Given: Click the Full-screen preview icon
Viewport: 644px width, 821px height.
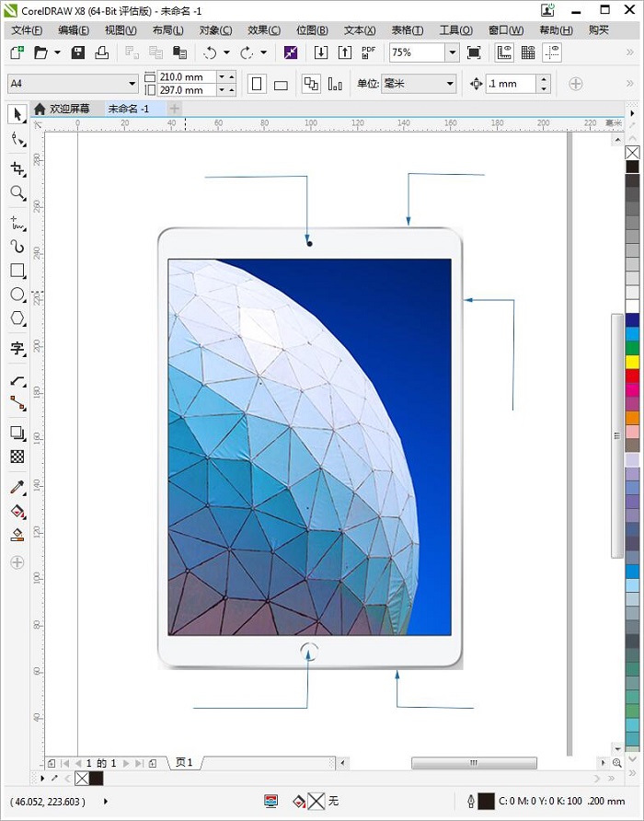Looking at the screenshot, I should tap(474, 52).
